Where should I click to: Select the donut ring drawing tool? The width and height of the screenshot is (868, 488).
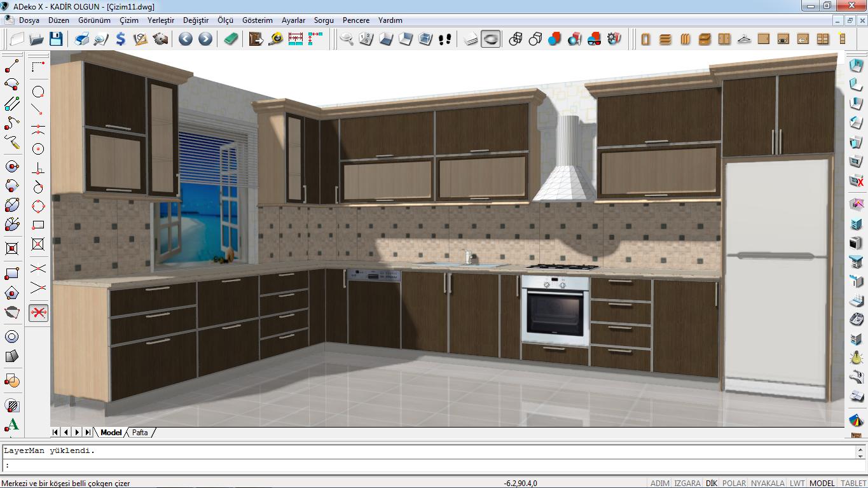12,337
